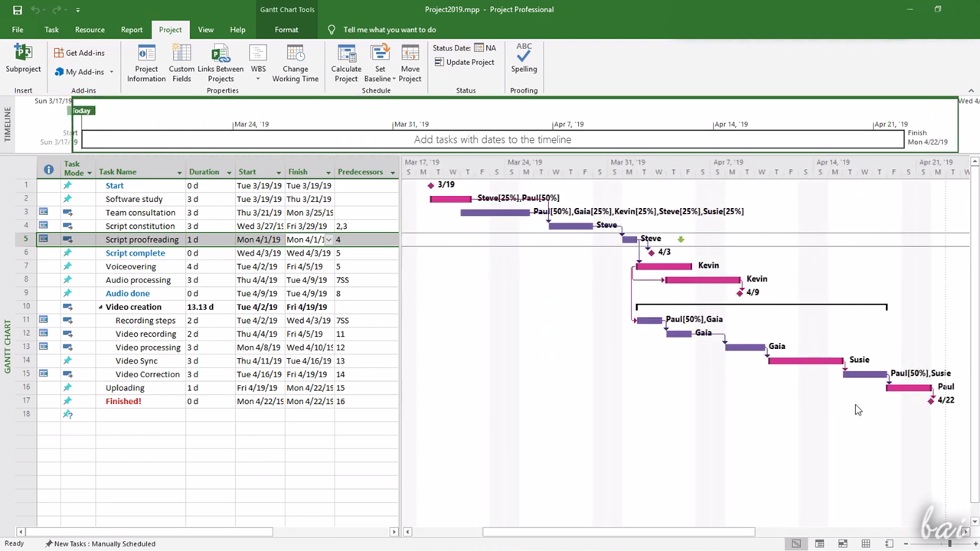Click the Get Add-ins button
The width and height of the screenshot is (980, 551).
79,53
